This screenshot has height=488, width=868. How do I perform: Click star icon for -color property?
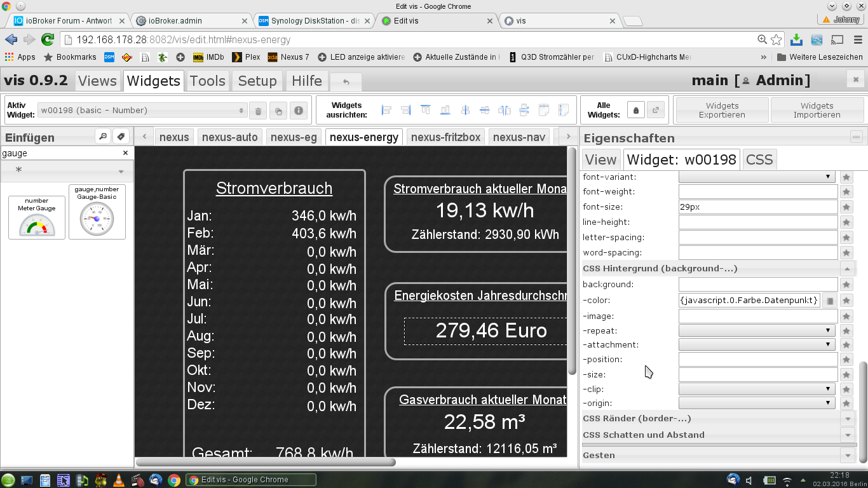click(x=846, y=301)
